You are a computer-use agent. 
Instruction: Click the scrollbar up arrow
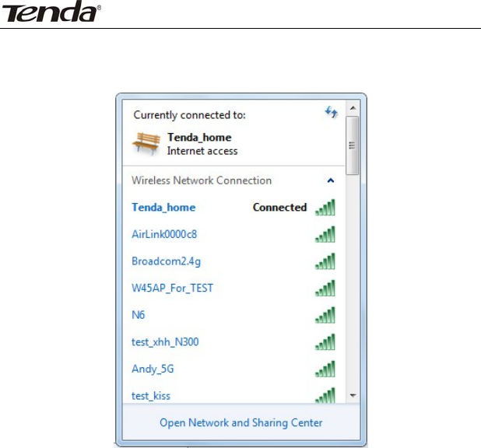click(x=353, y=108)
